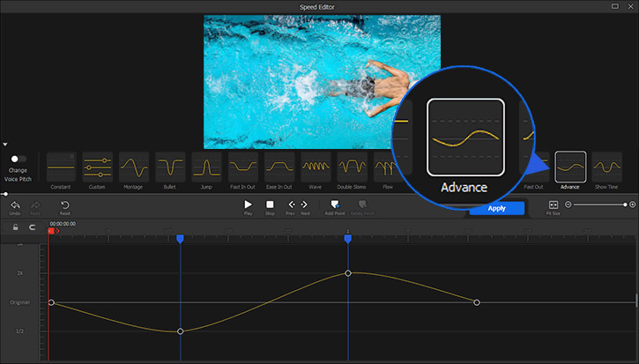Click the Fit Size button
The width and height of the screenshot is (639, 364).
click(x=553, y=205)
